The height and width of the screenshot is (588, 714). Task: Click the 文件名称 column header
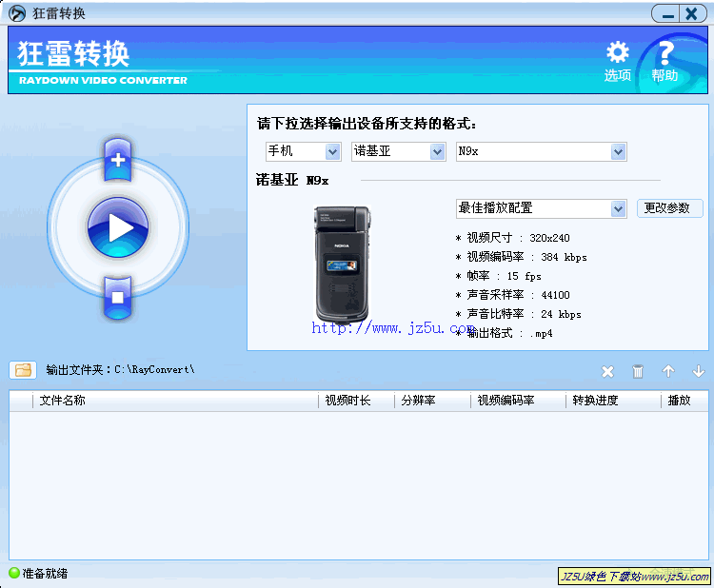click(x=175, y=401)
